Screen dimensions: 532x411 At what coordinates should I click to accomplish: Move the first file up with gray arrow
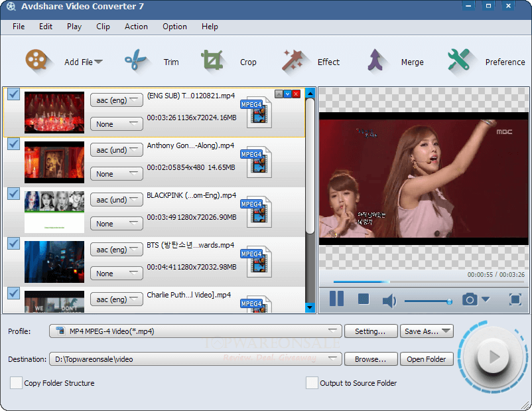[279, 94]
